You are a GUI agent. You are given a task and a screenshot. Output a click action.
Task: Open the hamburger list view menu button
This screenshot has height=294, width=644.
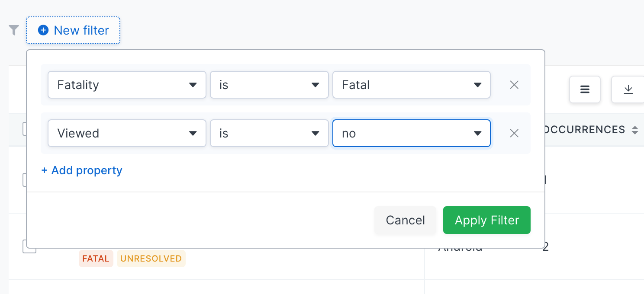tap(585, 89)
